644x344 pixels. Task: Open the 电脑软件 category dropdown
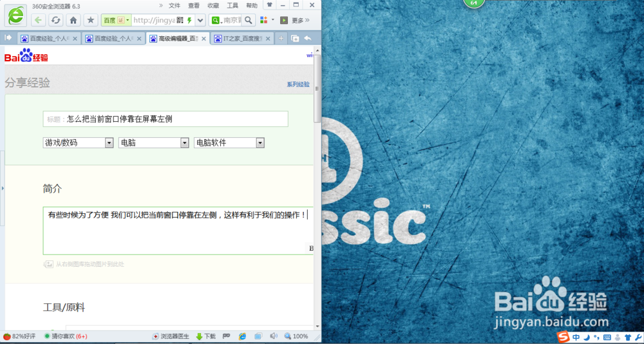point(229,142)
